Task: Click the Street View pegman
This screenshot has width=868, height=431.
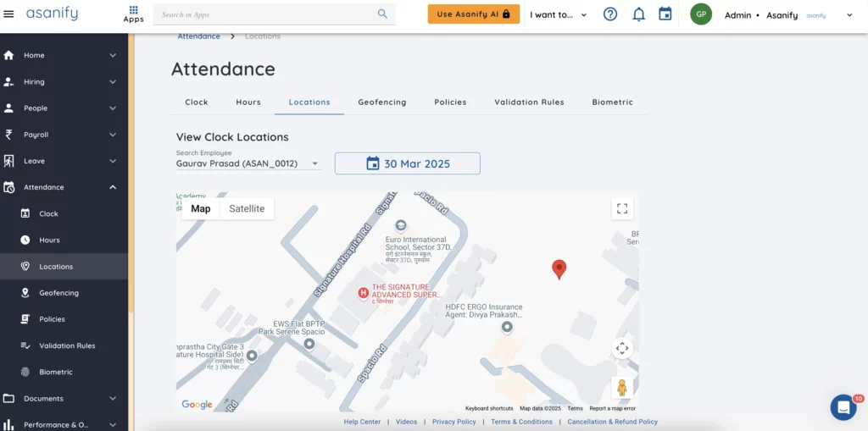Action: coord(622,388)
